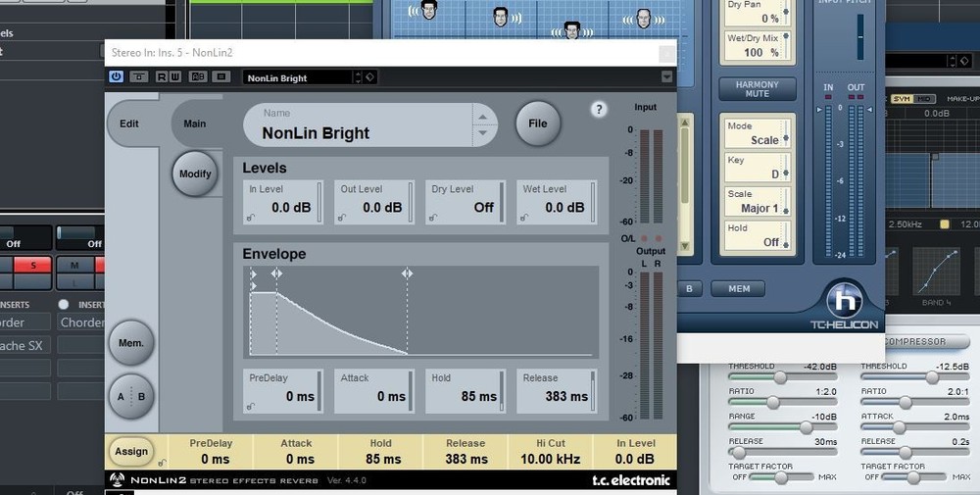Click the Hold envelope marker handle
The image size is (980, 495).
(x=407, y=273)
